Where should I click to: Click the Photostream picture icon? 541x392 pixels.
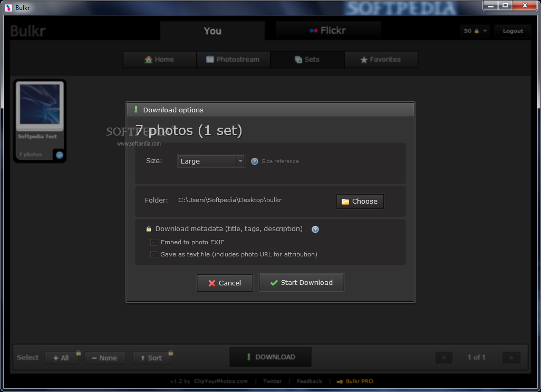pos(210,59)
